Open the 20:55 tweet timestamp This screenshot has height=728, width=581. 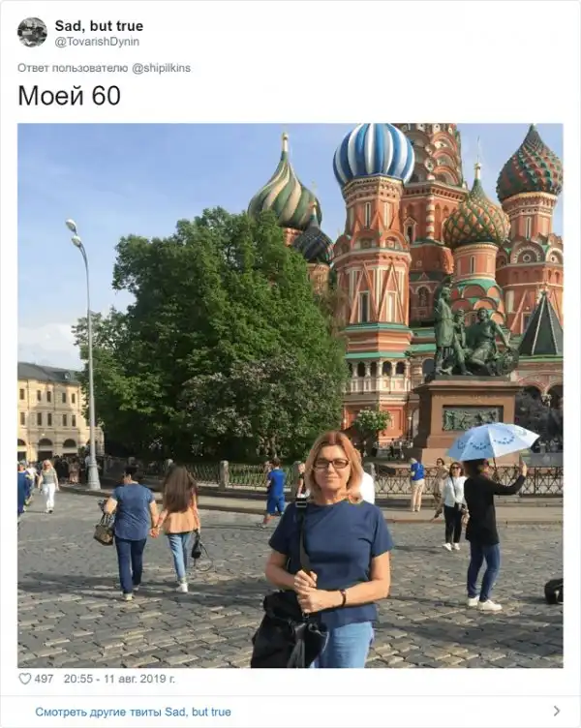pos(78,679)
